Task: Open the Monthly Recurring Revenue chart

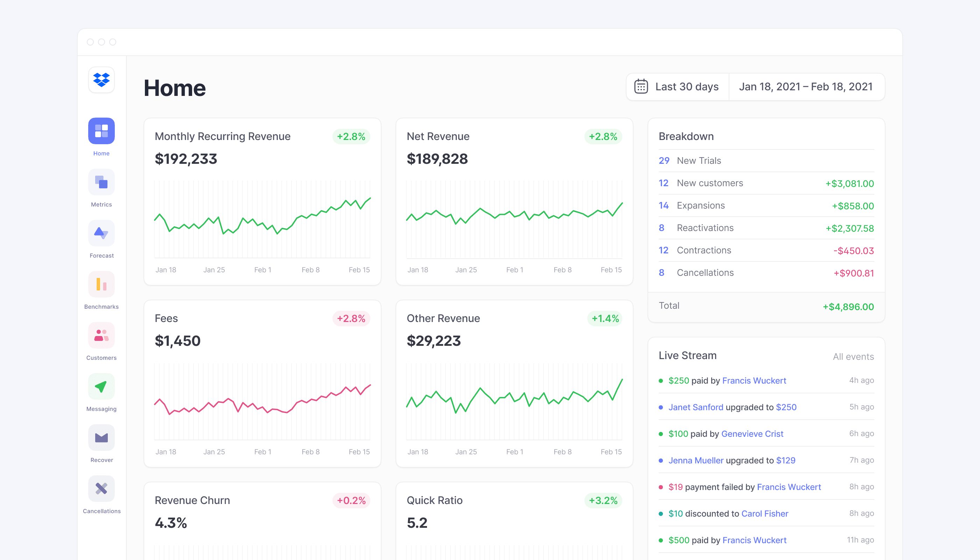Action: 262,219
